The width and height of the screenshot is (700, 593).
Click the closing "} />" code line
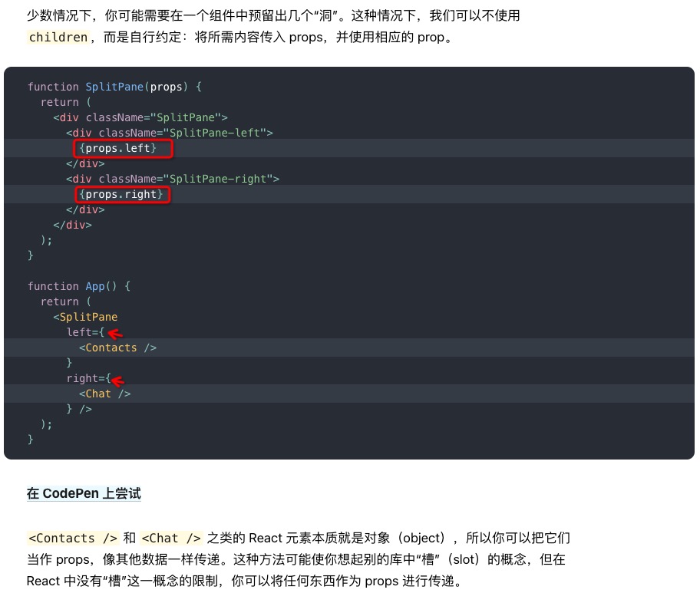(x=79, y=409)
